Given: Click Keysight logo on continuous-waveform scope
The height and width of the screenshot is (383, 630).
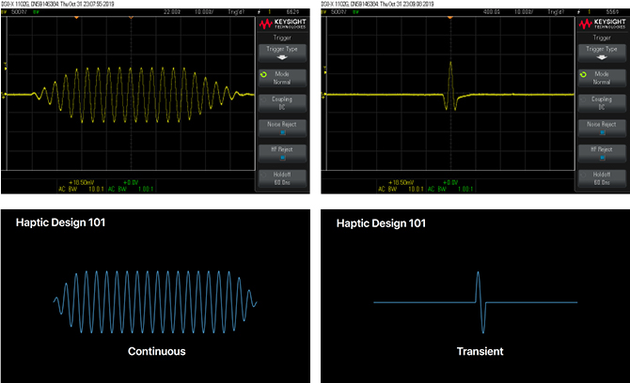Looking at the screenshot, I should coord(282,24).
